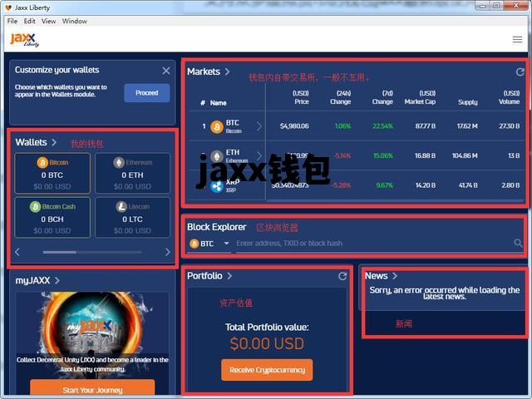Expand the ETH row chevron in Markets
The width and height of the screenshot is (532, 399).
click(x=259, y=155)
